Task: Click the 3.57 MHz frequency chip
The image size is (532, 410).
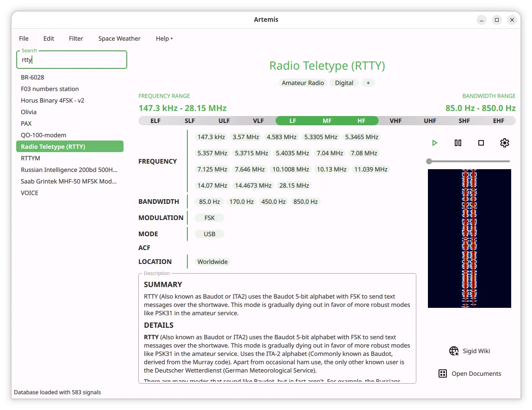Action: click(246, 137)
